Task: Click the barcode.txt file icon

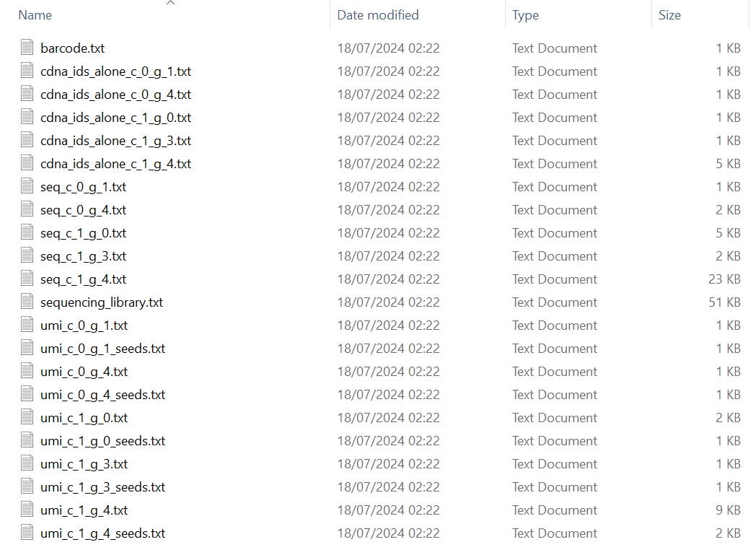Action: [x=27, y=48]
